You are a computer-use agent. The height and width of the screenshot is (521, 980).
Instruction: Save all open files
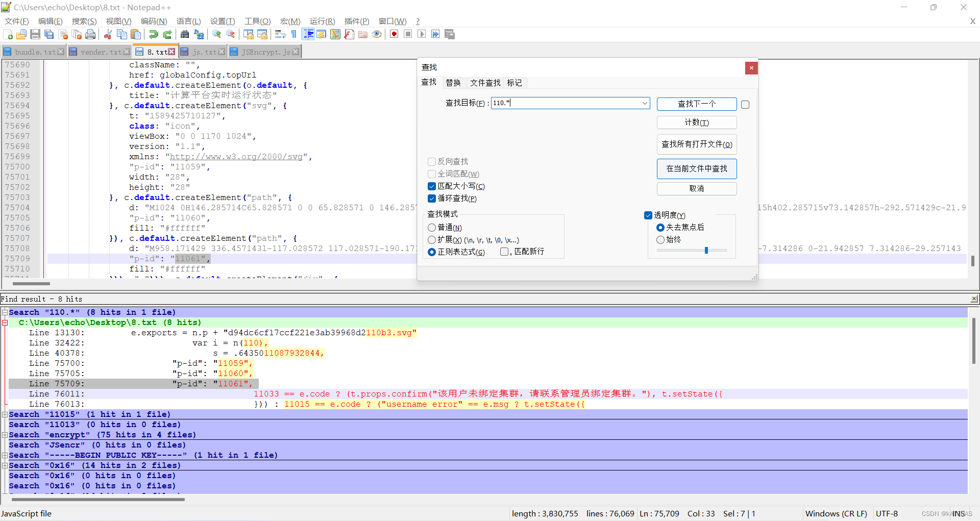[x=49, y=34]
